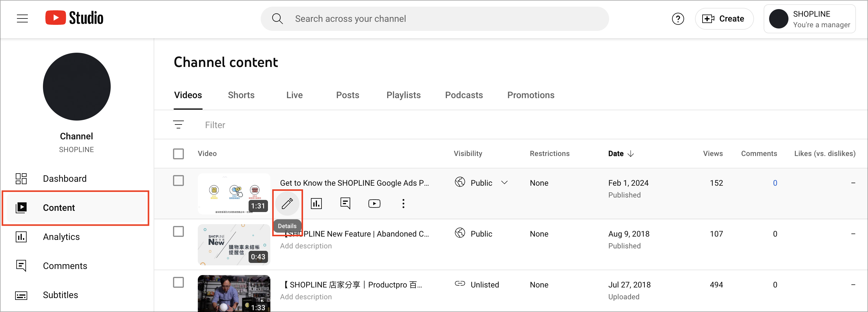Click Add description under Abandoned Cart video
Screen dimensions: 868x312
[x=306, y=246]
